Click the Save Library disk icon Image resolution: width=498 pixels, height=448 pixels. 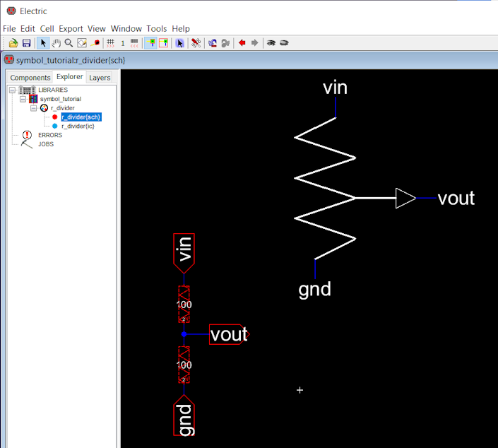coord(26,43)
